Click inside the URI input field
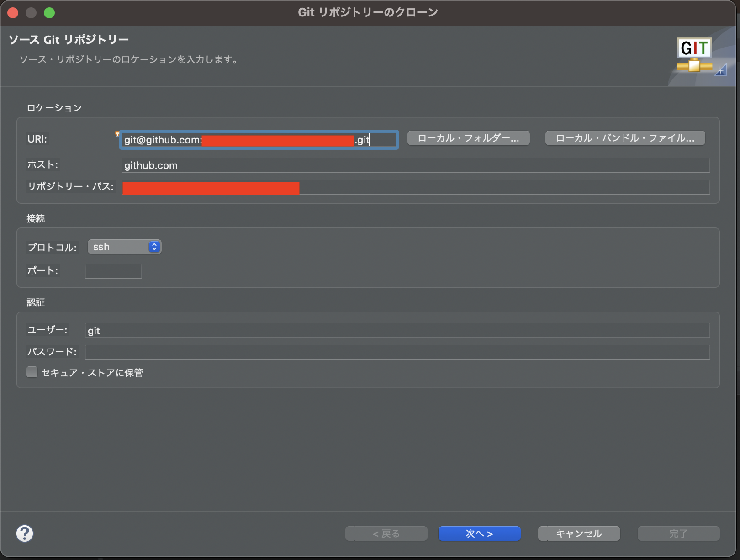Screen dimensions: 740x560 coord(258,140)
